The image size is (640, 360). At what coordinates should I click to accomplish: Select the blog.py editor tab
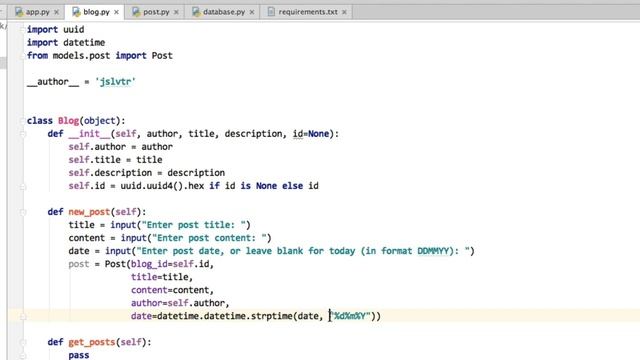[x=96, y=12]
